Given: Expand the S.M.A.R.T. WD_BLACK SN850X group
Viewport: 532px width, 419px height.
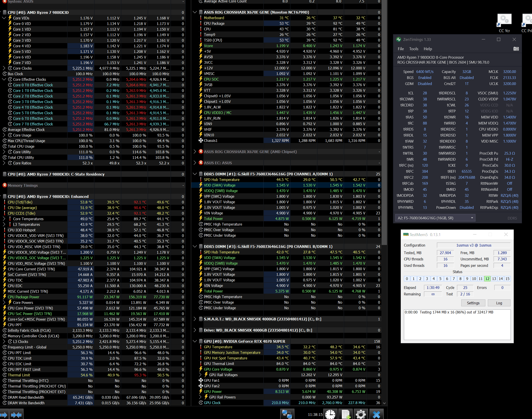Looking at the screenshot, I should (x=195, y=319).
